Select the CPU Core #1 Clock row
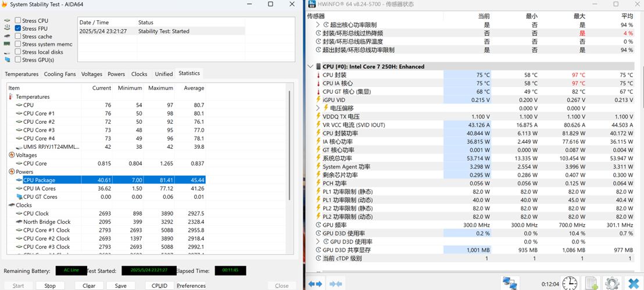 pos(107,230)
